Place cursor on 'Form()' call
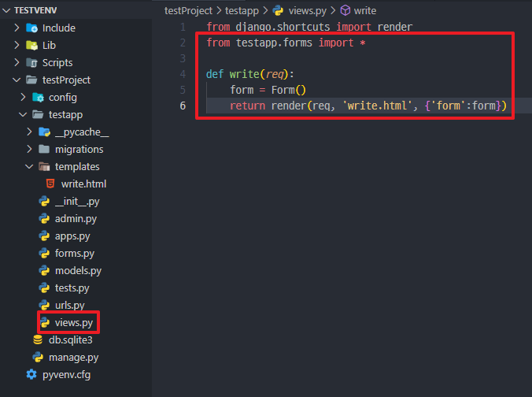 pos(288,90)
